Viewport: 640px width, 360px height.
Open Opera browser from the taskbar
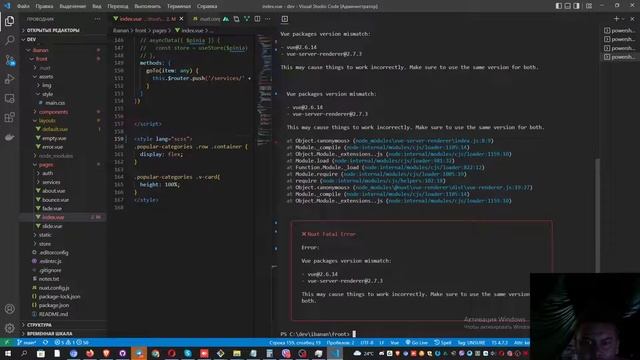[171, 353]
